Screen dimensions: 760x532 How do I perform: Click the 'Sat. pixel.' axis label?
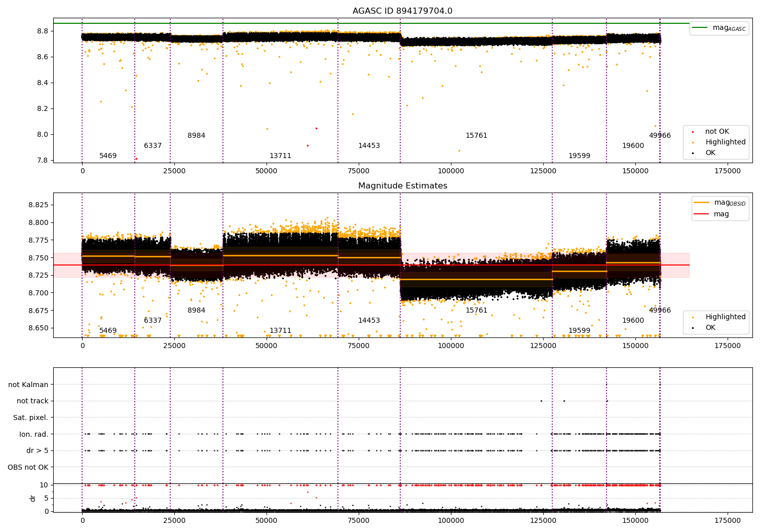(31, 417)
